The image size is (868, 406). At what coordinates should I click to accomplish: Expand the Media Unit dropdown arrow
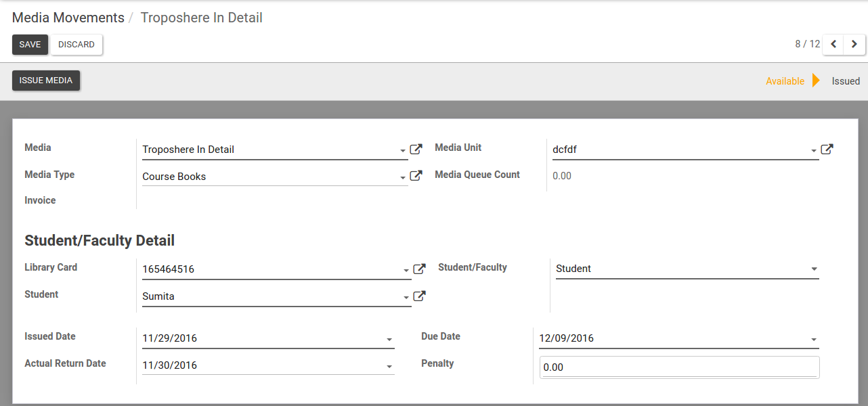tap(813, 151)
